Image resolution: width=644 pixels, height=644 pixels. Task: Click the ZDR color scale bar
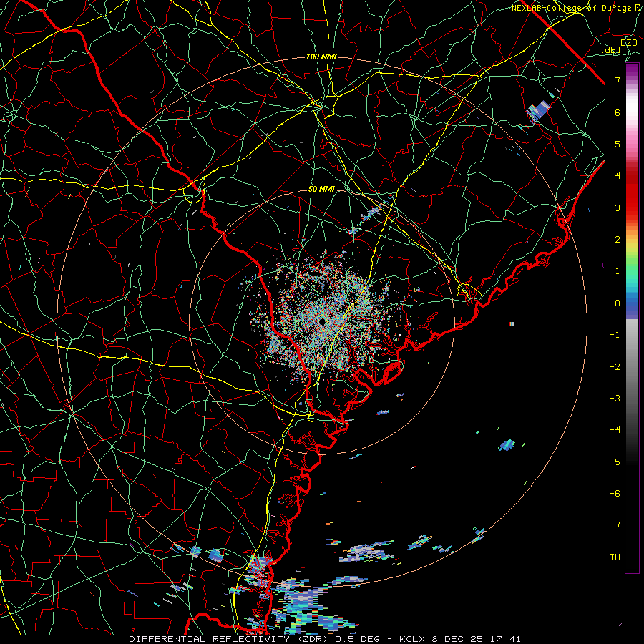coord(632,318)
